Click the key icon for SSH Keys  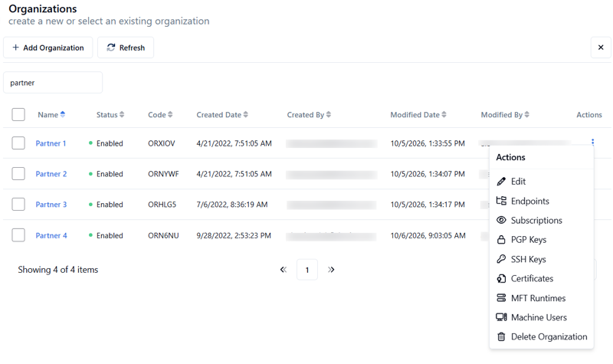(501, 259)
